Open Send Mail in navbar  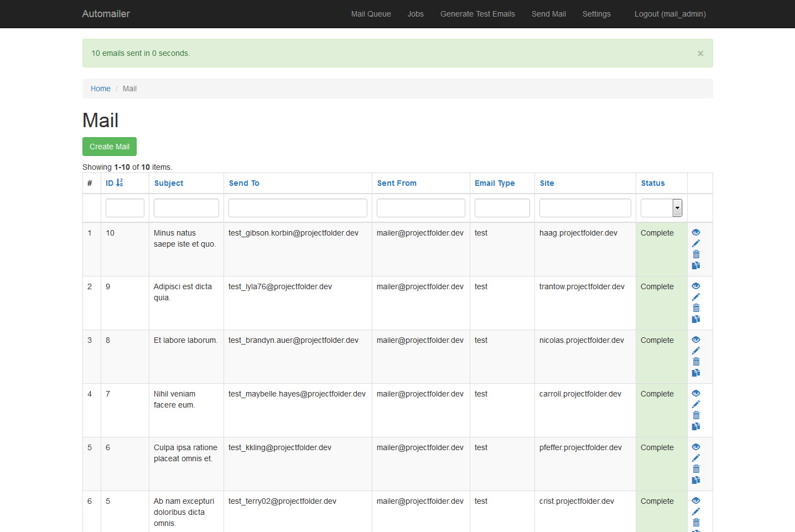549,14
